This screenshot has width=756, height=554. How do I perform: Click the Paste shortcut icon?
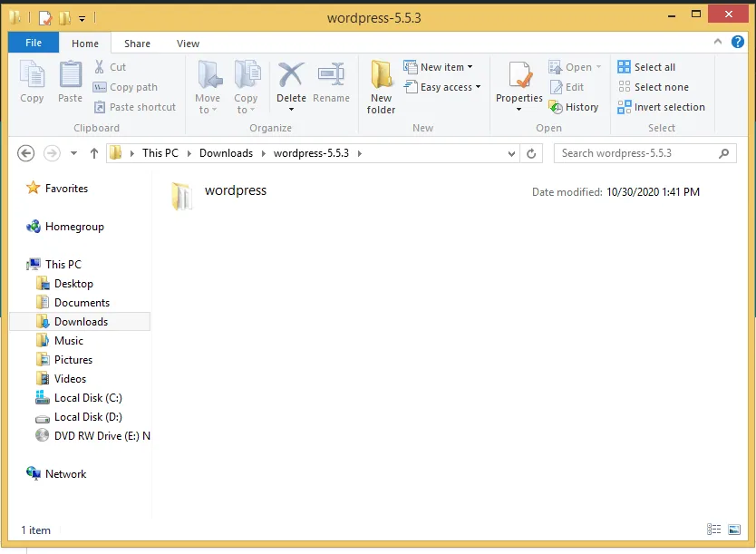pyautogui.click(x=100, y=107)
